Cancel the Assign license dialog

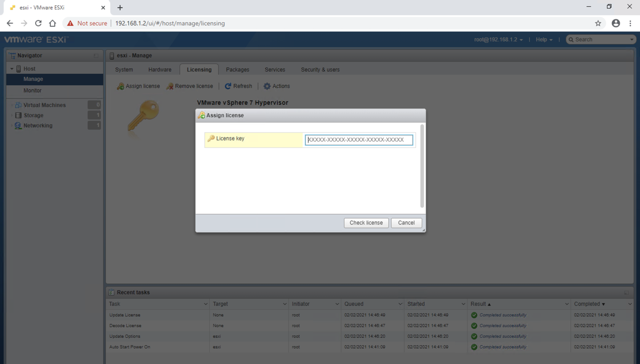click(406, 223)
